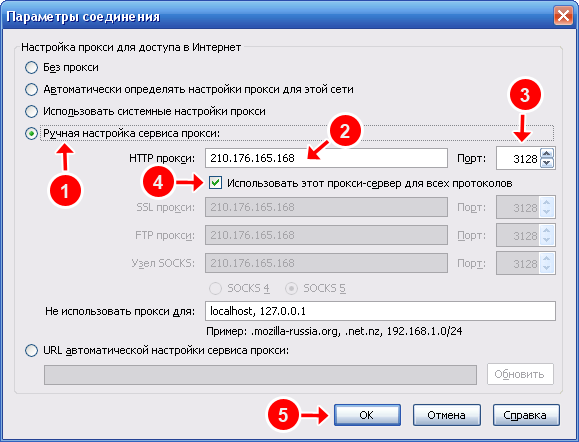Select the Без прокси radio button

point(31,68)
